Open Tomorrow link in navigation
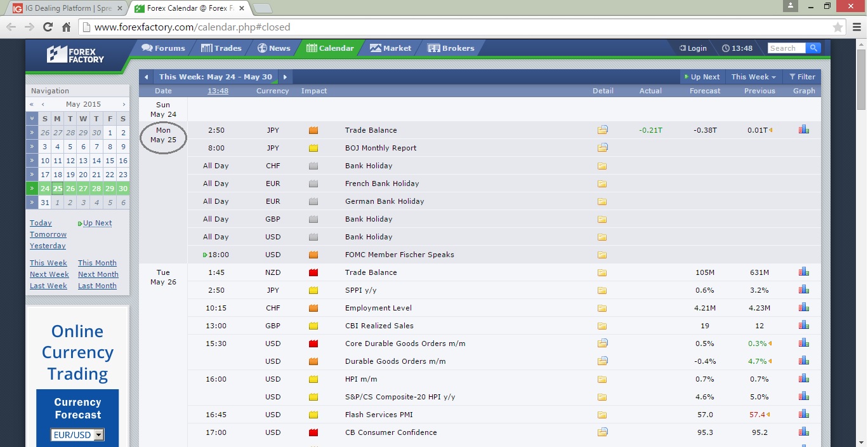The width and height of the screenshot is (868, 447). [x=48, y=234]
